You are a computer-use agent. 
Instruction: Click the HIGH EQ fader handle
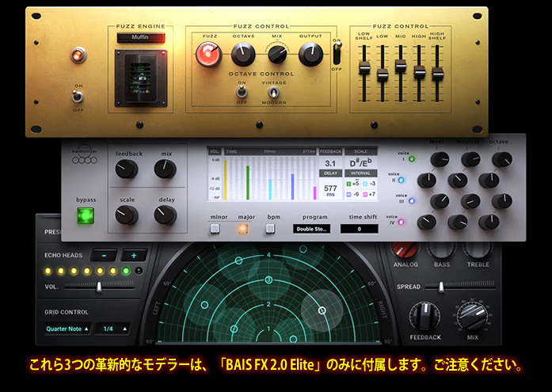[x=419, y=72]
